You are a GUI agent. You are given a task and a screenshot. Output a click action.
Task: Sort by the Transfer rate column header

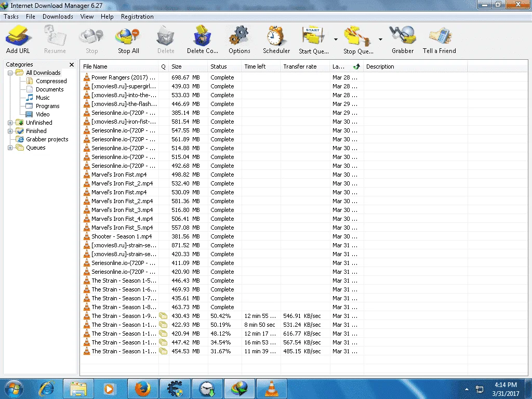305,66
